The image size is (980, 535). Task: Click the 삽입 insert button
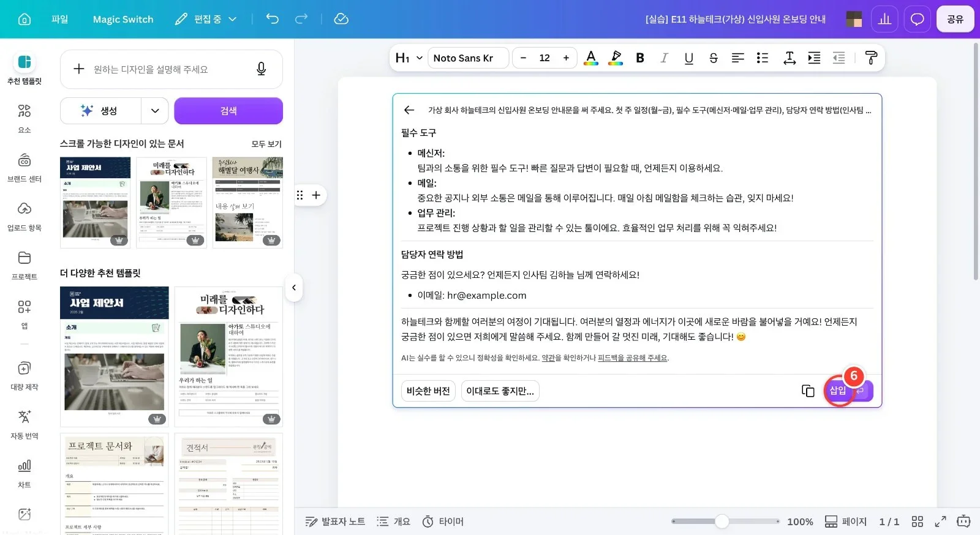point(848,391)
